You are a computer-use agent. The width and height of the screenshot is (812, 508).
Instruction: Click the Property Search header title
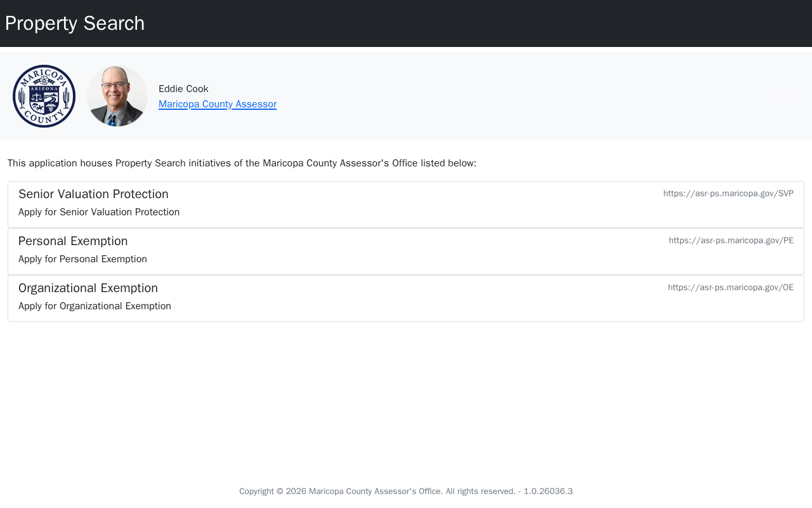pyautogui.click(x=75, y=23)
